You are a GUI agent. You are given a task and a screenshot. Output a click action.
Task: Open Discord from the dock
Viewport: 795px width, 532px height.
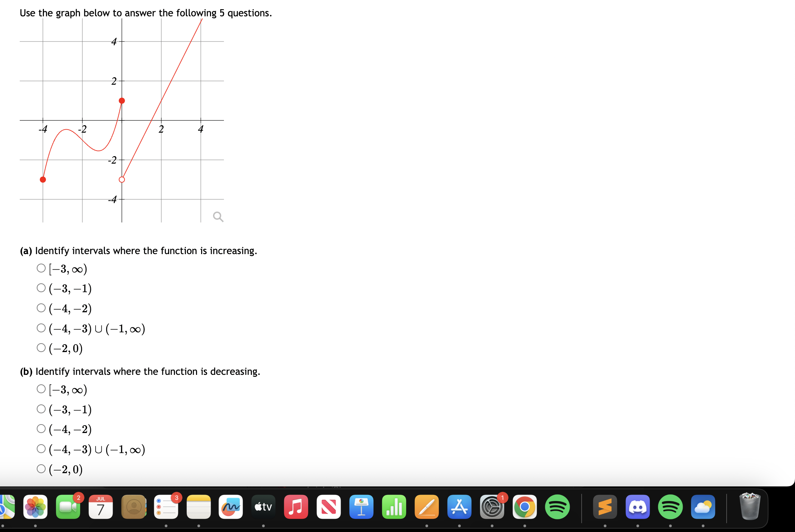tap(637, 507)
